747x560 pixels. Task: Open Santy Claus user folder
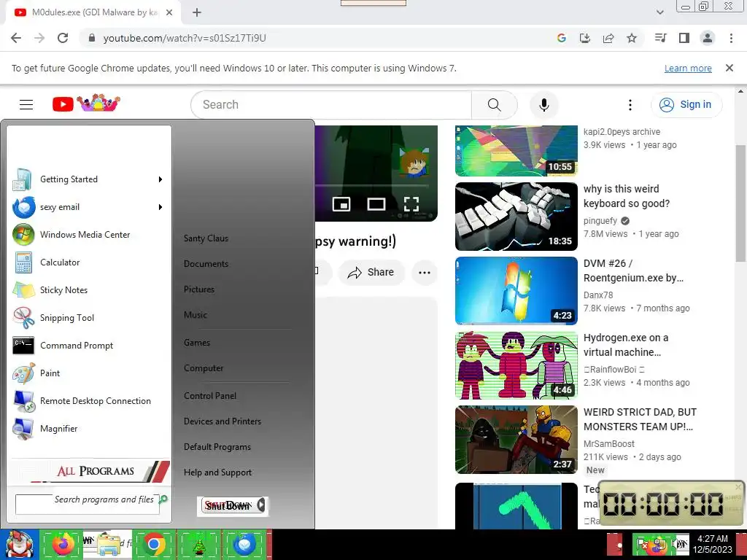(x=206, y=238)
